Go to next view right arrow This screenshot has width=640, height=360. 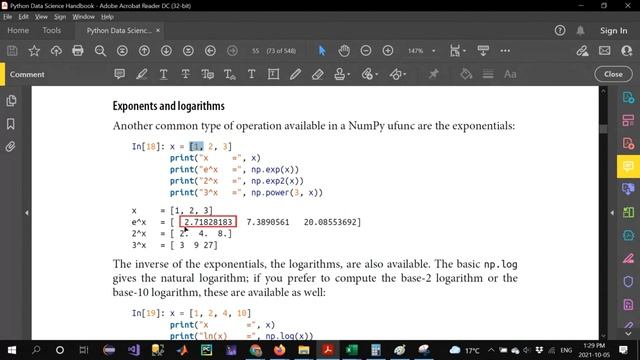coord(232,51)
